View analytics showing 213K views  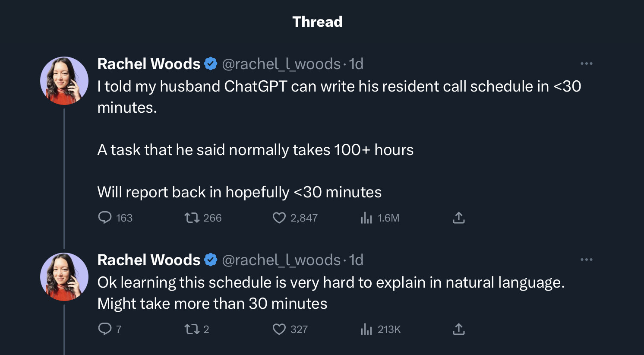366,329
